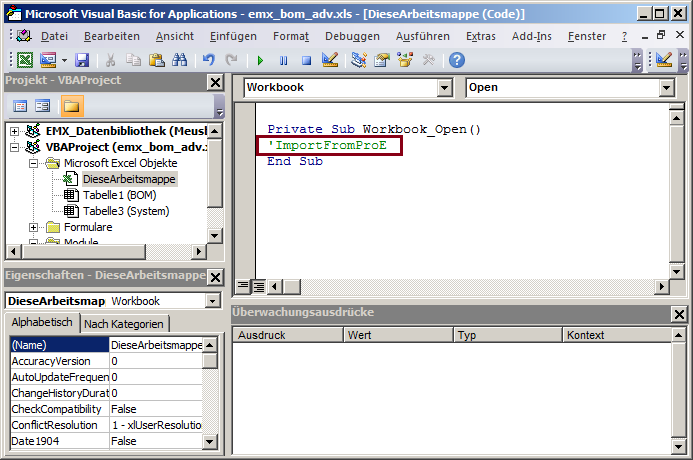Click the (Name) property value field
This screenshot has height=460, width=693.
pos(155,344)
